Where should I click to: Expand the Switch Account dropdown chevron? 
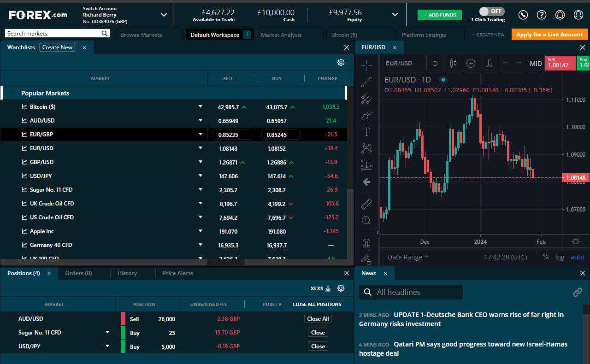click(164, 15)
